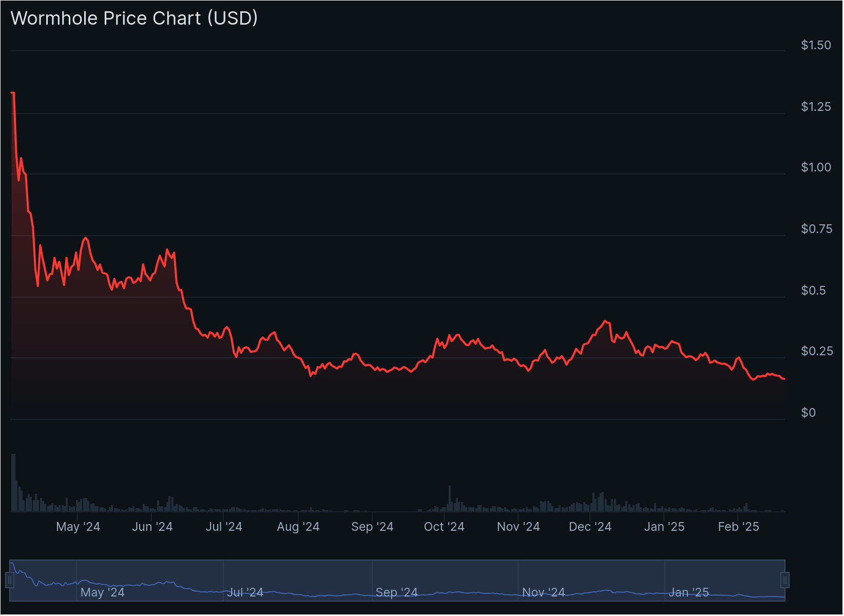Click the Feb '25 x-axis label
Screen dimensions: 844x616
[738, 527]
